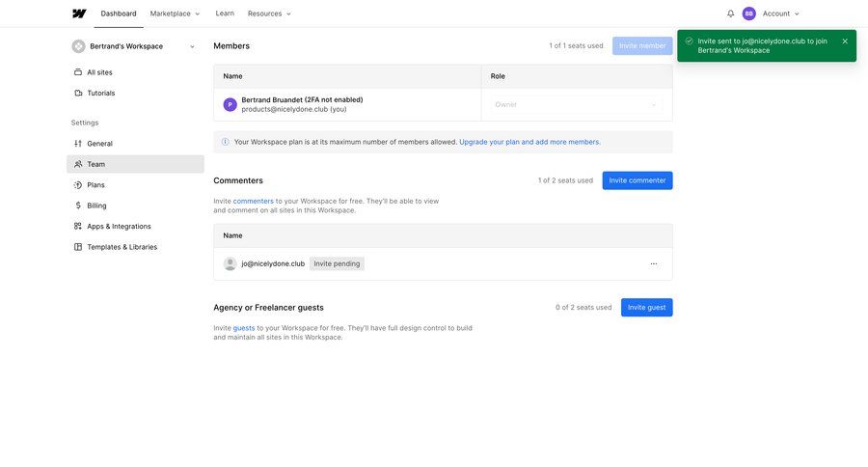This screenshot has height=467, width=868.
Task: Click the Members heading
Action: pos(231,46)
